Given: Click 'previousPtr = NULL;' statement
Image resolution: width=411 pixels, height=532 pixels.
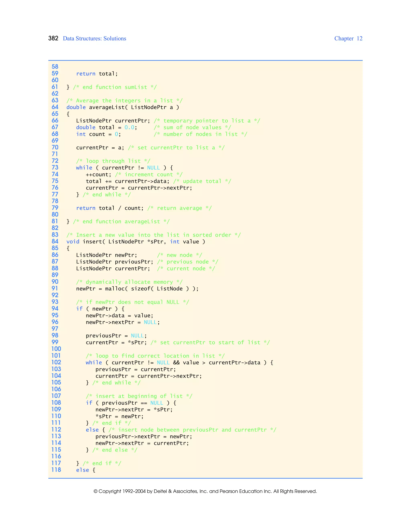Looking at the screenshot, I should (116, 336).
